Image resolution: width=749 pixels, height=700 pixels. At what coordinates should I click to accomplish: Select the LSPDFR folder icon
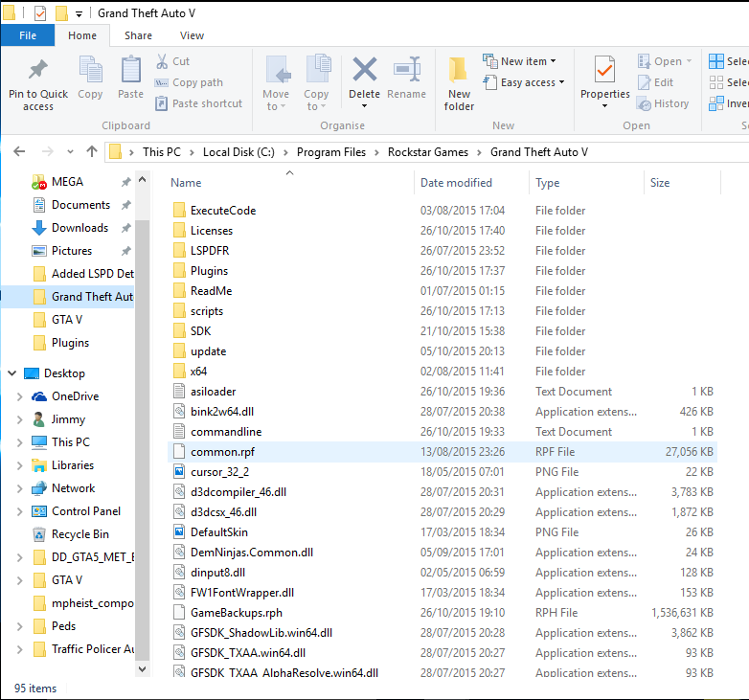(179, 250)
